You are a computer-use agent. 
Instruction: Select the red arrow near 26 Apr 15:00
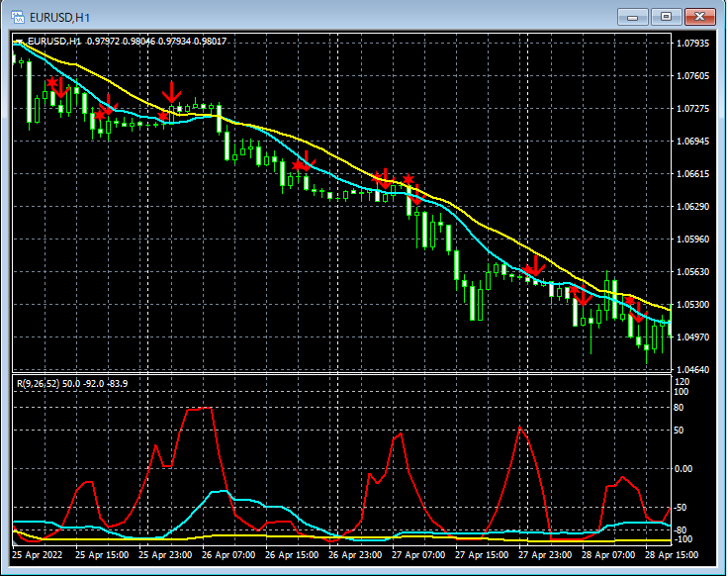304,162
